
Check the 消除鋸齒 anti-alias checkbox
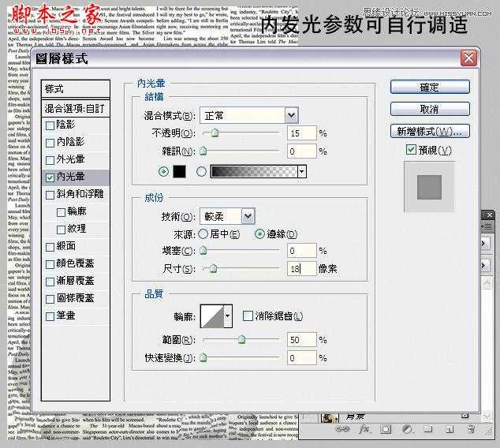click(248, 316)
